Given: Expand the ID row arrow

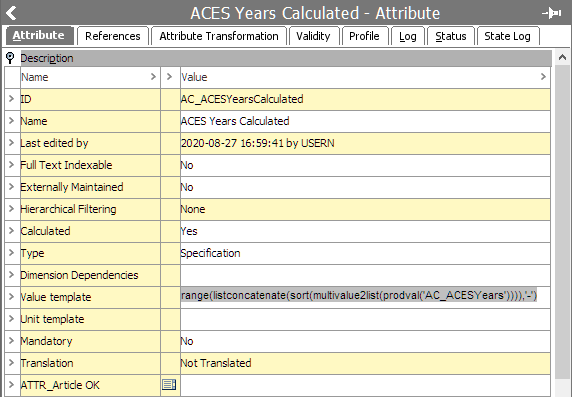Looking at the screenshot, I should tap(11, 99).
